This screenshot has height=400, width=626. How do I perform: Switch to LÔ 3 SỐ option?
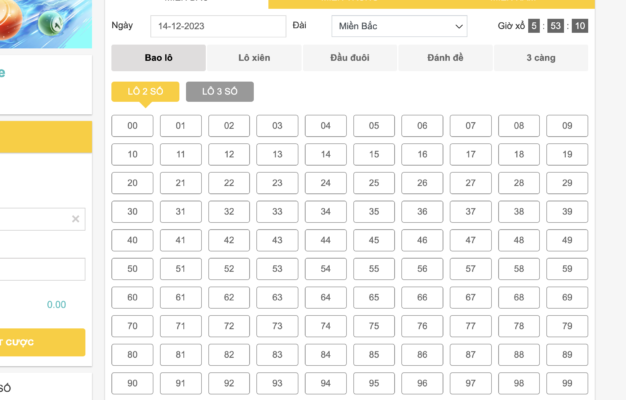pos(219,92)
